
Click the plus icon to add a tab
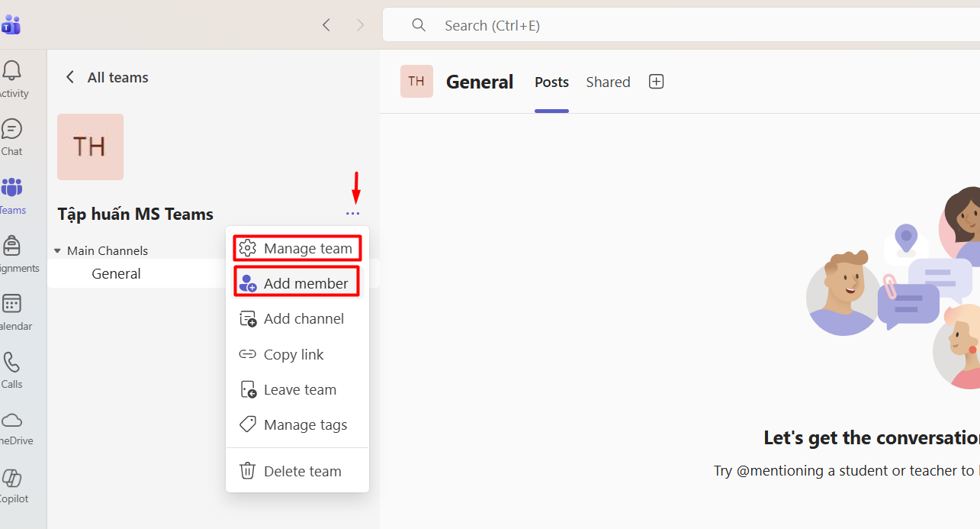656,82
